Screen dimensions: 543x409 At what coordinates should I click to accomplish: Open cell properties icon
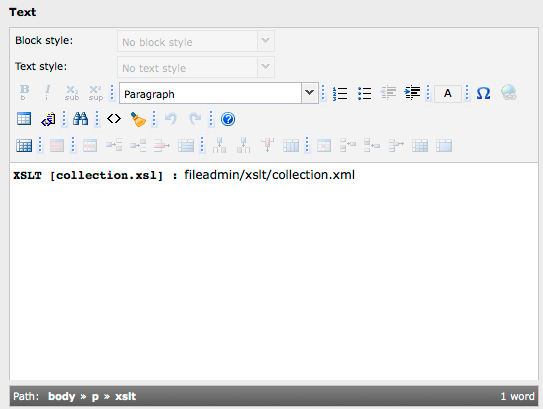click(324, 145)
